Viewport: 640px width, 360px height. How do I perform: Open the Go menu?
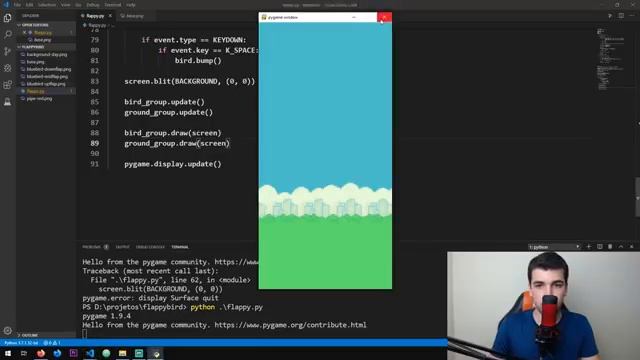coord(78,5)
